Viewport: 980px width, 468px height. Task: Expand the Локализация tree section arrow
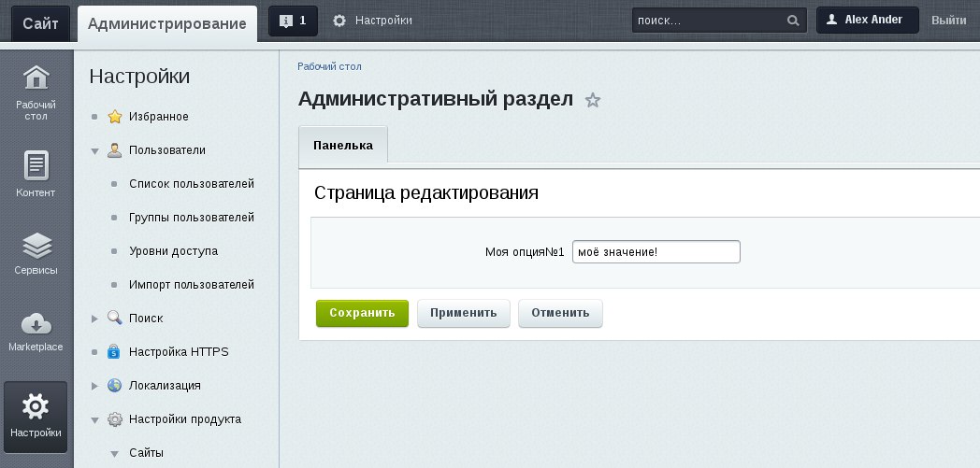coord(95,386)
